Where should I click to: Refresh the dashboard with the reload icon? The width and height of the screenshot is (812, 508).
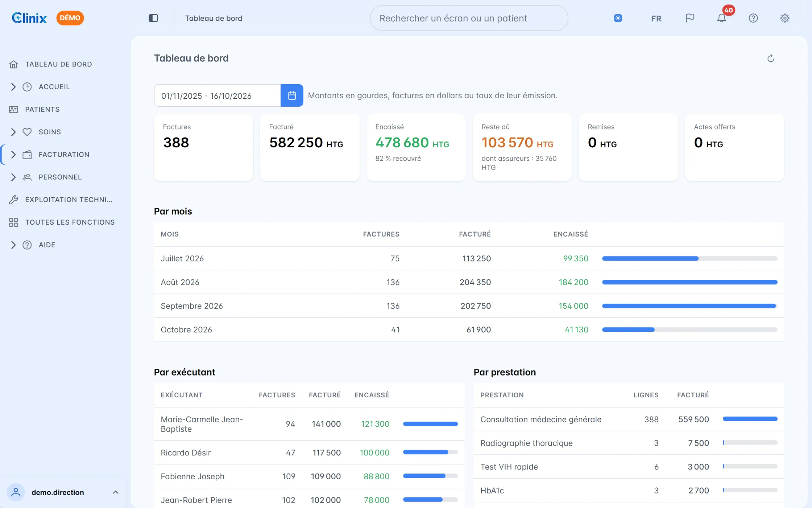[771, 58]
